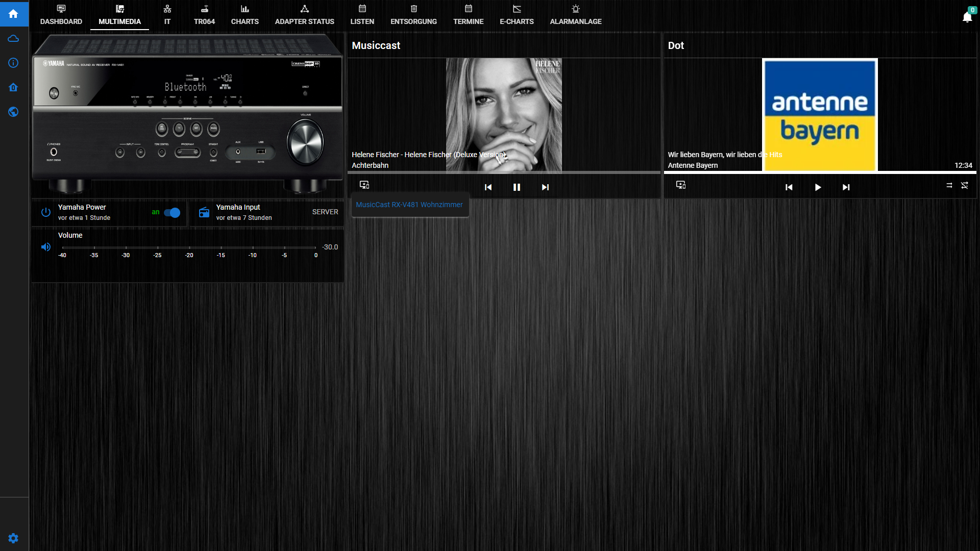Click the Musiccast progress bar
This screenshot has width=980, height=551.
tap(504, 172)
